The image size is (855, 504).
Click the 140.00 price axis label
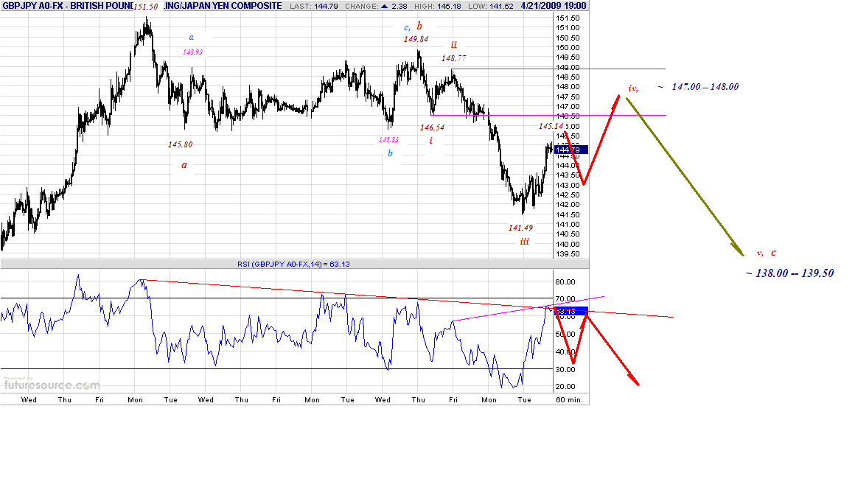[568, 245]
